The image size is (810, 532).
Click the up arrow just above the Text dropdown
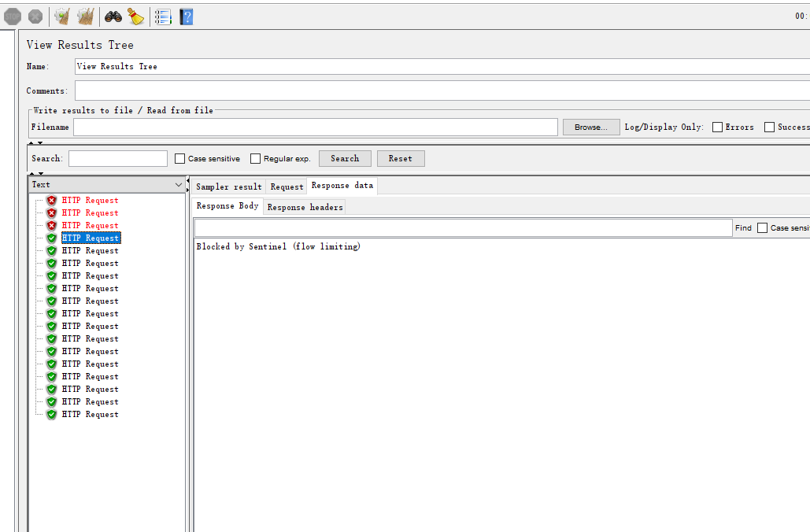[x=32, y=174]
